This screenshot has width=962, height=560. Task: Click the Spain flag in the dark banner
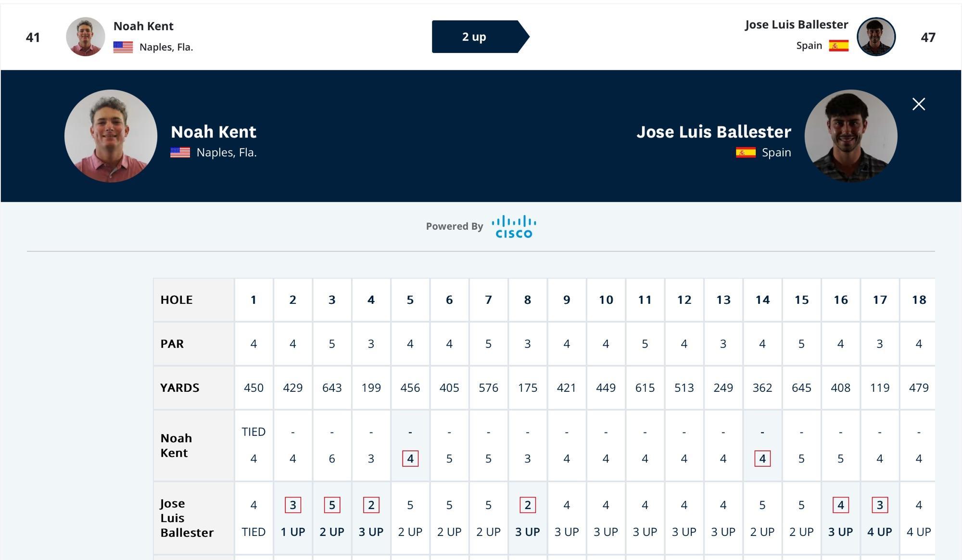[745, 153]
